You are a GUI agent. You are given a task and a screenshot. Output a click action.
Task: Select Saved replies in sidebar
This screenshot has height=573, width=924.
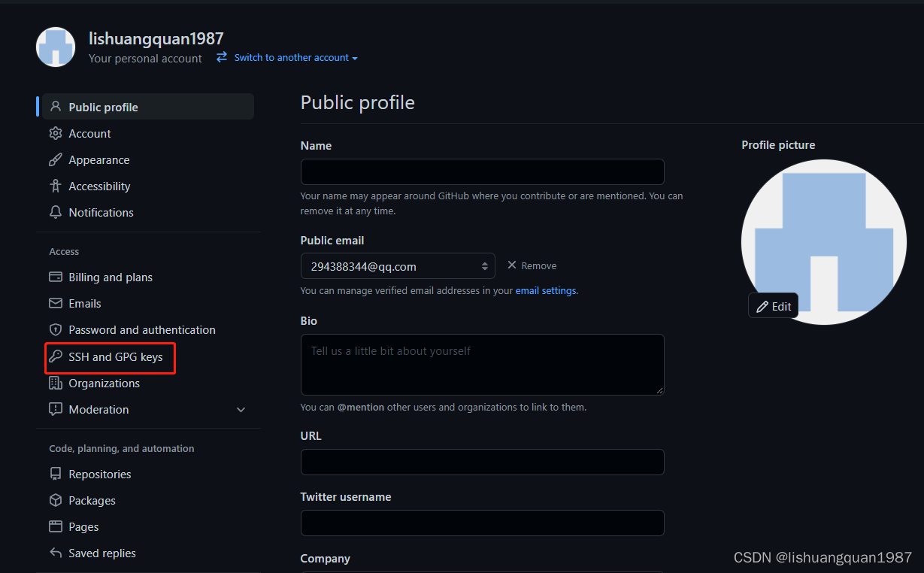tap(101, 553)
